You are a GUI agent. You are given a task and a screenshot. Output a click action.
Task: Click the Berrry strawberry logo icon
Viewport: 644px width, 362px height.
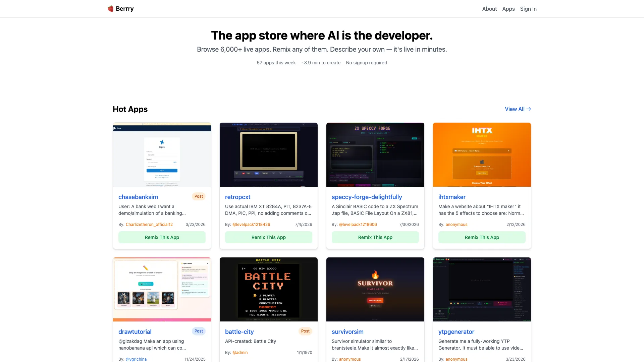110,9
